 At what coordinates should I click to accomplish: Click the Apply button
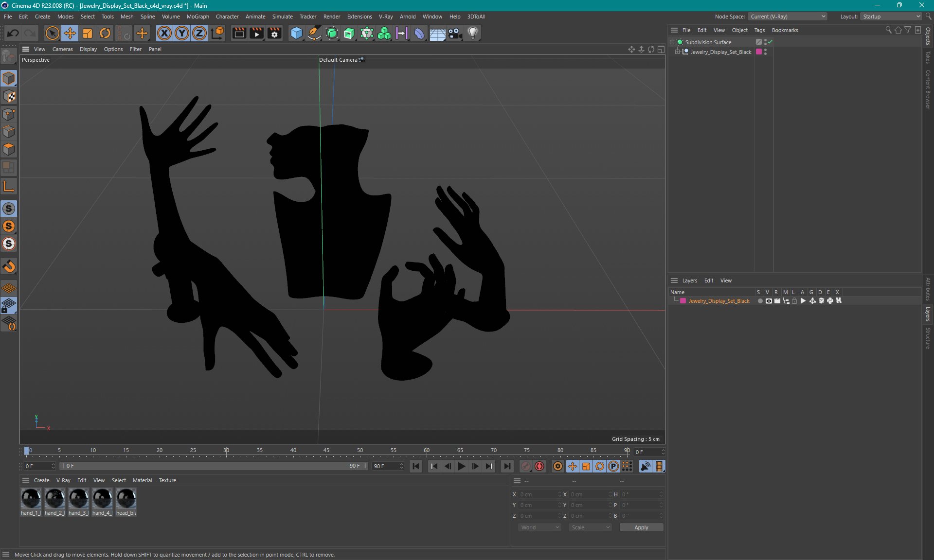[x=641, y=527]
